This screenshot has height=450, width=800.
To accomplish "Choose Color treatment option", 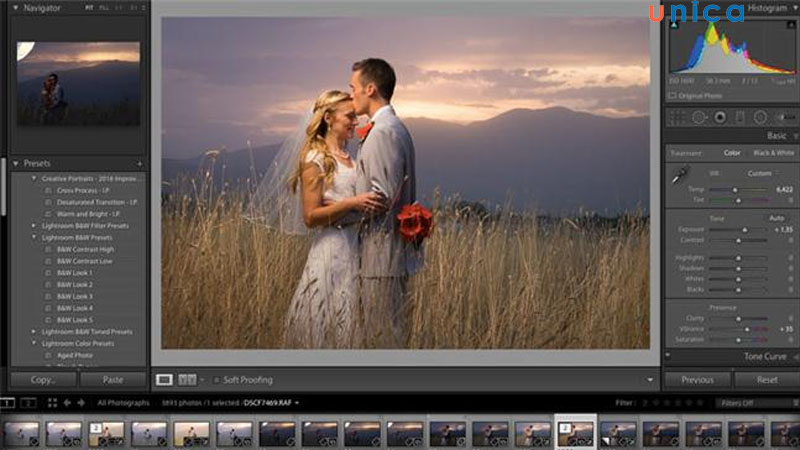I will tap(732, 153).
